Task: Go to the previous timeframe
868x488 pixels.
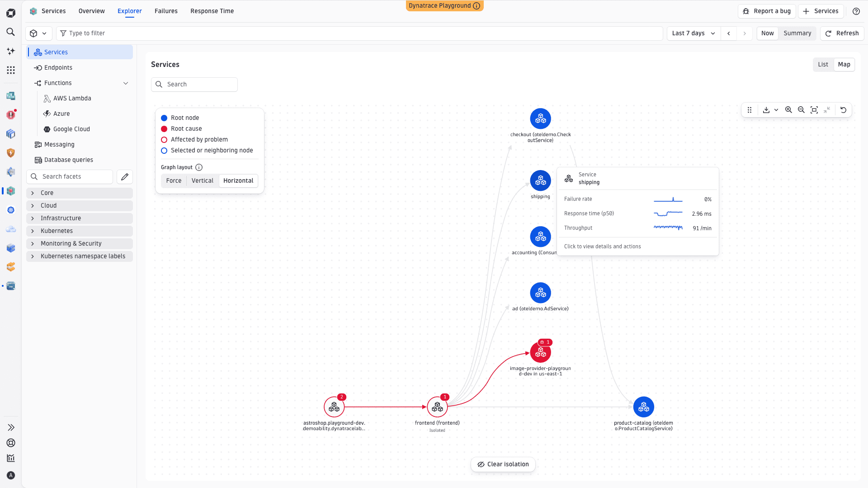Action: click(x=729, y=33)
